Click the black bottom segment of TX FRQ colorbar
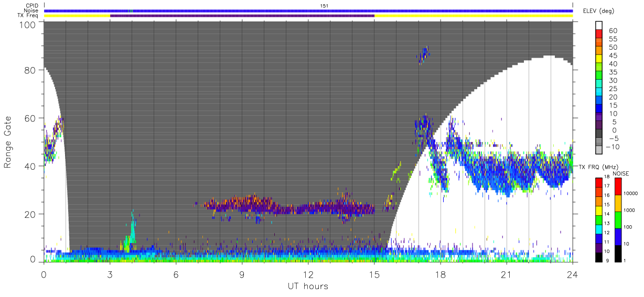 pos(599,256)
